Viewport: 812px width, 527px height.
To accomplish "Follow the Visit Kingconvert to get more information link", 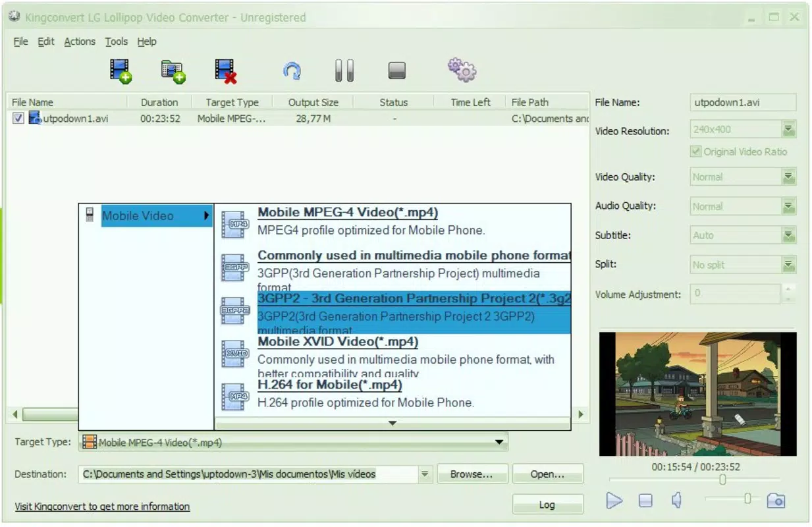I will (102, 507).
